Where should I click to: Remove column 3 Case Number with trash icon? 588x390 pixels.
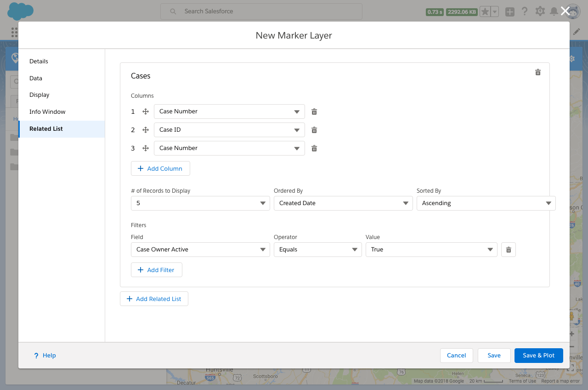click(314, 148)
